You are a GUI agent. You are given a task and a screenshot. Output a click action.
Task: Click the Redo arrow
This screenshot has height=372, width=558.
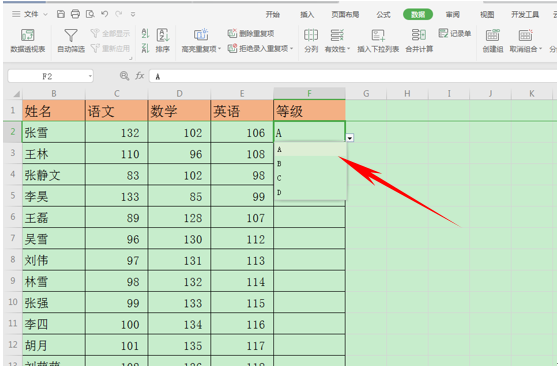tap(119, 14)
